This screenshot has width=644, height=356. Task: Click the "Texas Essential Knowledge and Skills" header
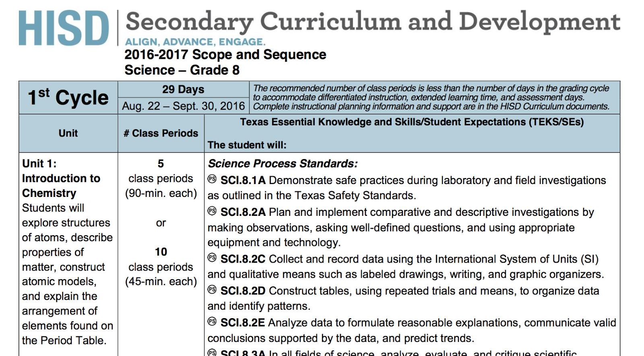411,122
